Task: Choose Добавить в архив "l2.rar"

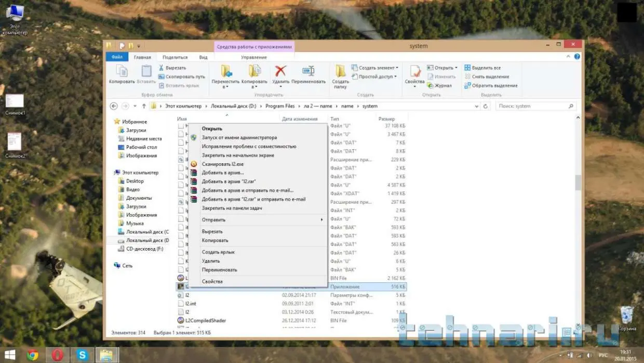Action: point(258,181)
